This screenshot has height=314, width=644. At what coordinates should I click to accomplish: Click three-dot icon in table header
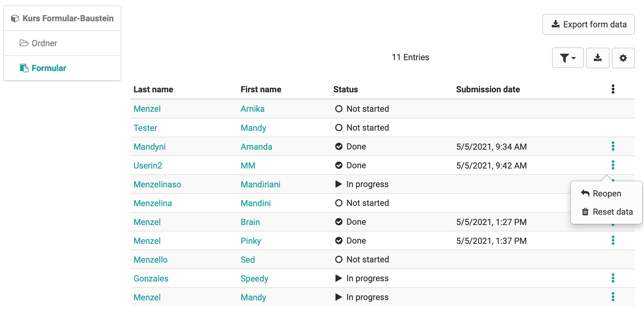[x=613, y=89]
